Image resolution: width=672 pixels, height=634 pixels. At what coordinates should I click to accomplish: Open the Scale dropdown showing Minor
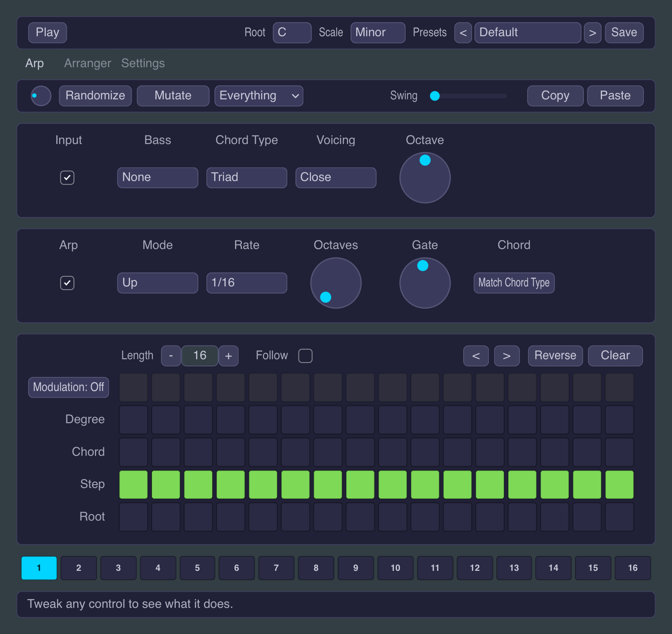(x=378, y=33)
